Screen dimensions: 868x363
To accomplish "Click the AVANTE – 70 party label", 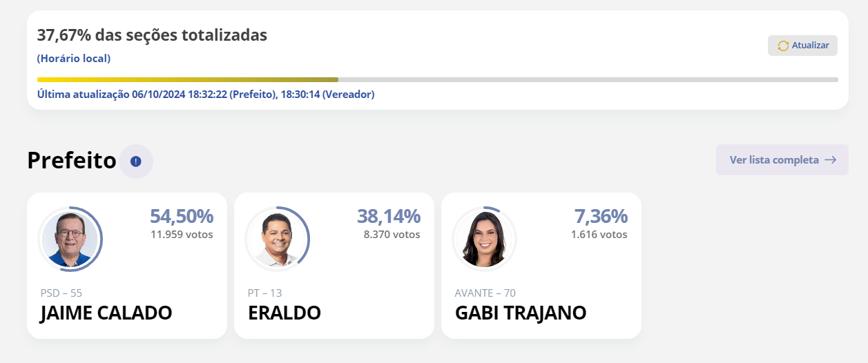I will pyautogui.click(x=485, y=293).
